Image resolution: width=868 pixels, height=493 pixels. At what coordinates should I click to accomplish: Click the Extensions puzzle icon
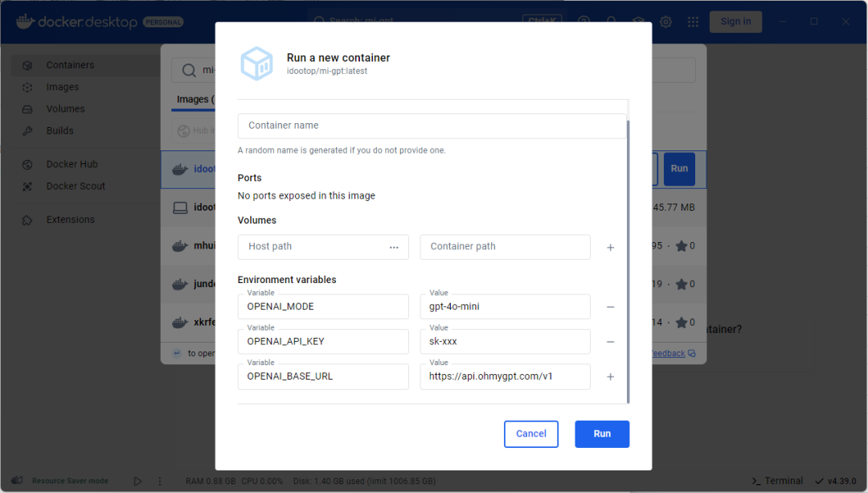tap(27, 220)
